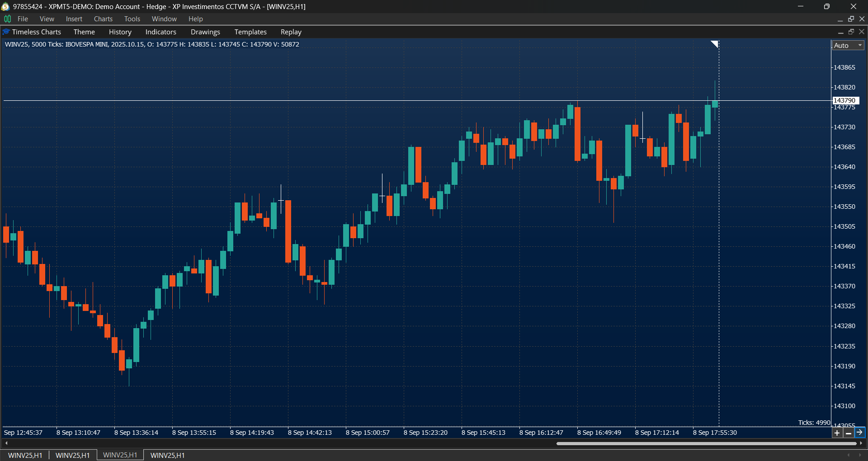868x461 pixels.
Task: Start Replay from the toolbar
Action: [x=290, y=32]
